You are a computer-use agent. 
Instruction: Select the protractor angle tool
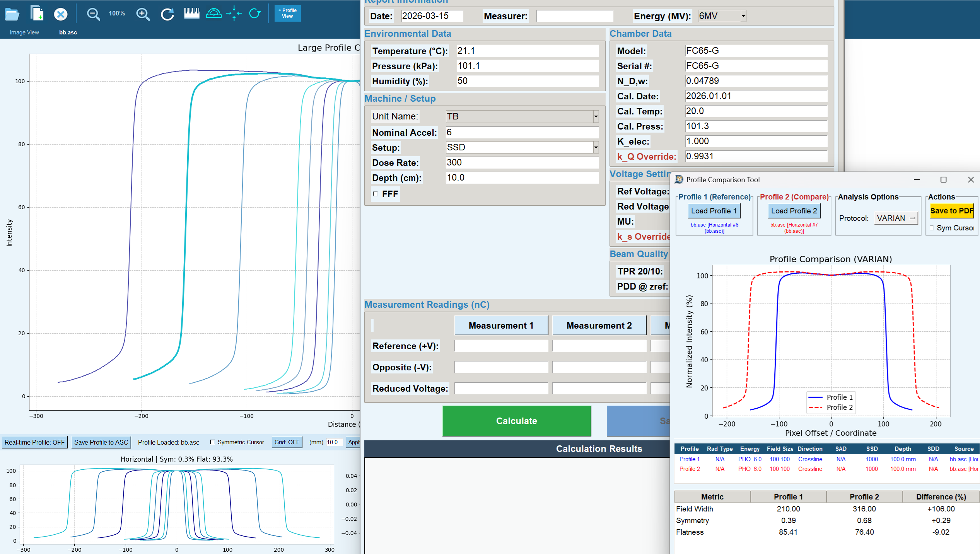(213, 14)
